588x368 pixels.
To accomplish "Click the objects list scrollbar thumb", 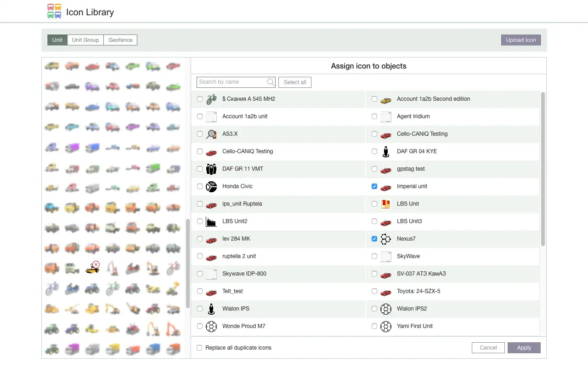I will (543, 169).
